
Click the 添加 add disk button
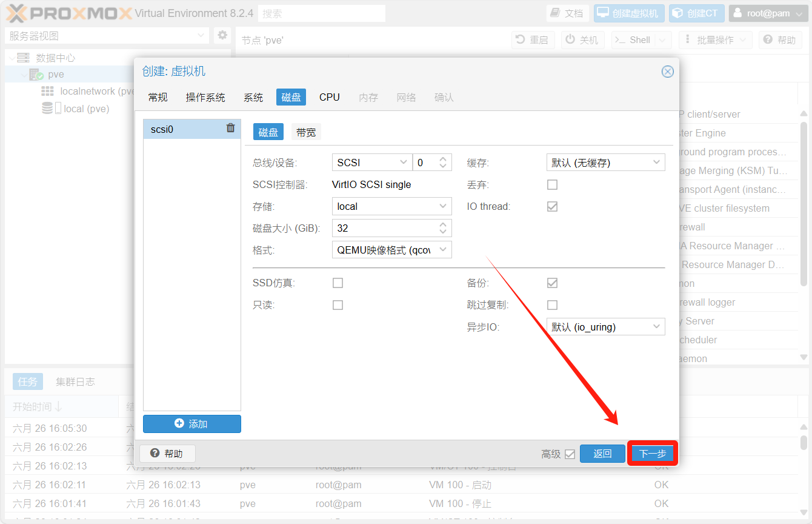tap(191, 424)
